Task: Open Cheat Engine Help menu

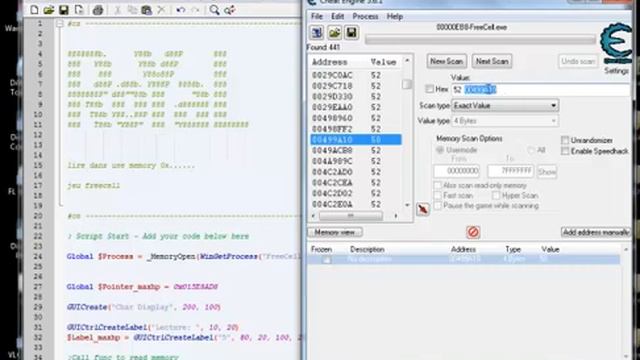Action: coord(395,17)
